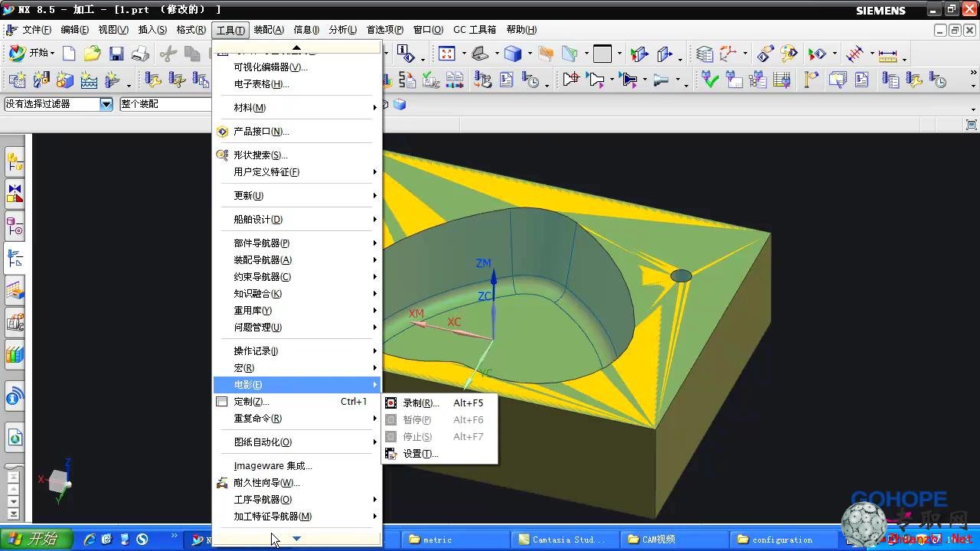
Task: Click the assembly scope field 整个装配
Action: click(x=165, y=104)
